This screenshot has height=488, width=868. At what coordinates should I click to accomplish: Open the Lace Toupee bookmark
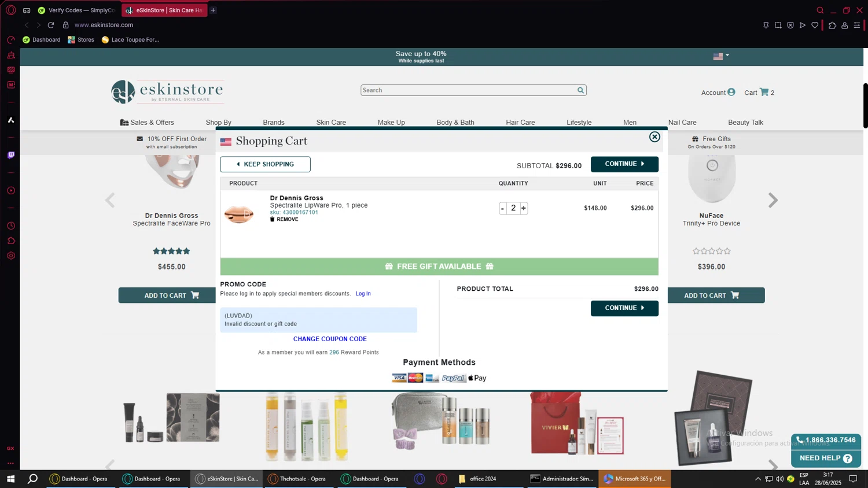pyautogui.click(x=130, y=40)
